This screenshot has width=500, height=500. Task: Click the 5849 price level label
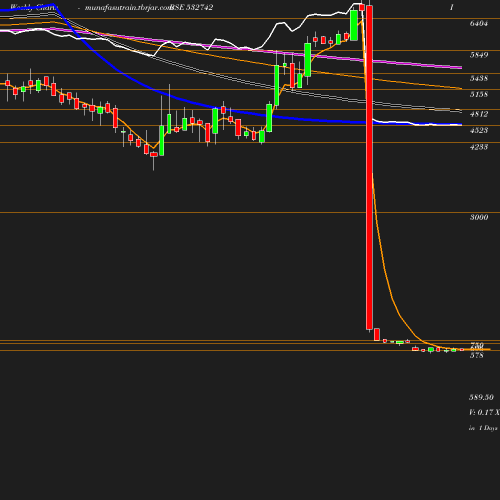[479, 55]
